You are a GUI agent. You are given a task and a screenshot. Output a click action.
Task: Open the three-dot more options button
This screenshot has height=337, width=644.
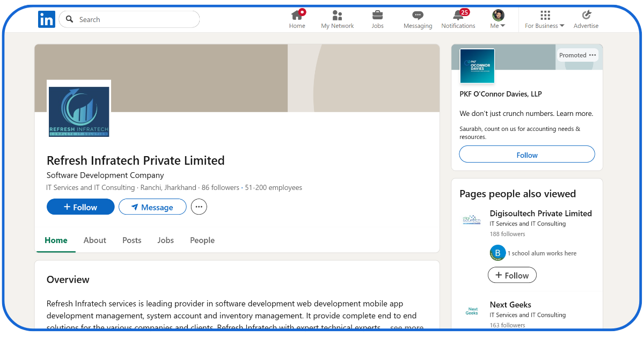(199, 207)
